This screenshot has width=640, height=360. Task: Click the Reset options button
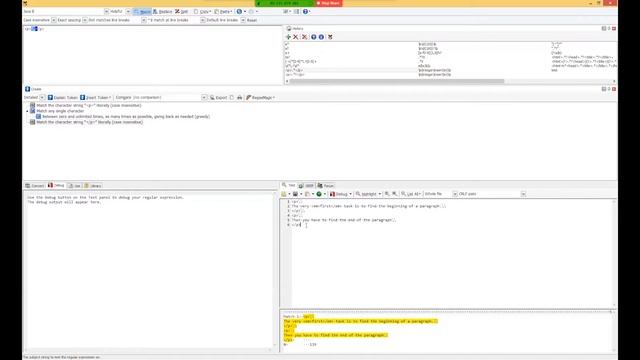click(x=252, y=20)
